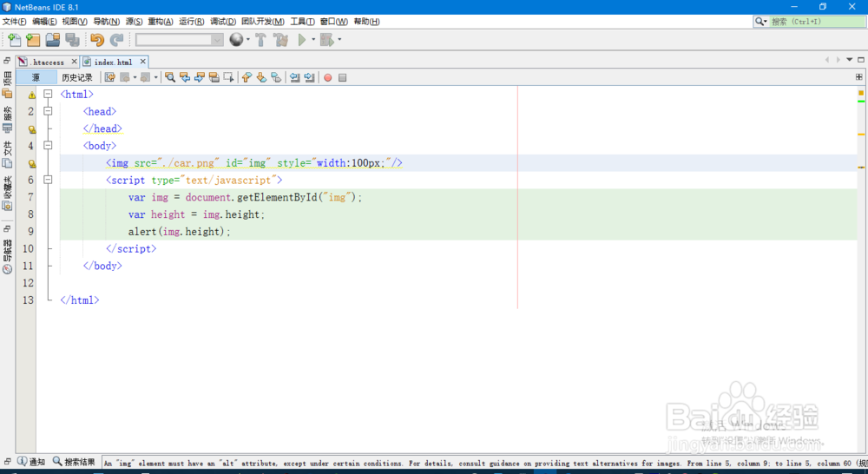Run the project with the green play icon
This screenshot has width=868, height=474.
coord(302,40)
